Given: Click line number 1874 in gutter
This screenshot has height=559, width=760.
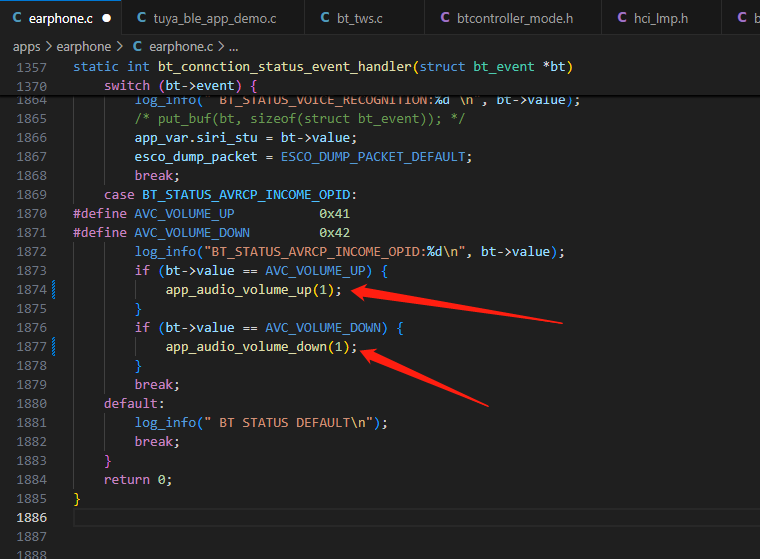Looking at the screenshot, I should pos(32,290).
